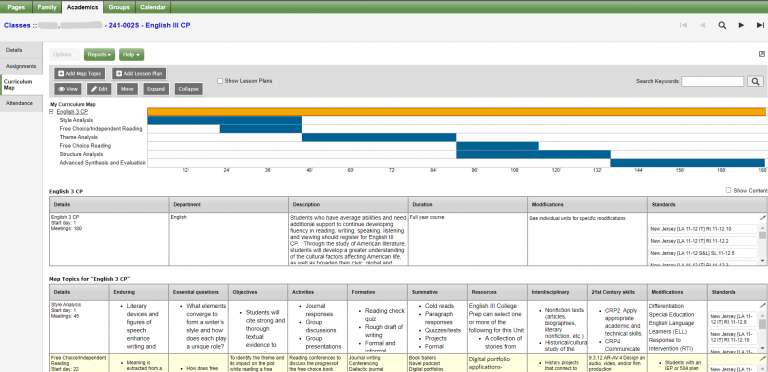Edit Style Analysis standards pencil icon
Screen dimensions: 768x372
763,305
